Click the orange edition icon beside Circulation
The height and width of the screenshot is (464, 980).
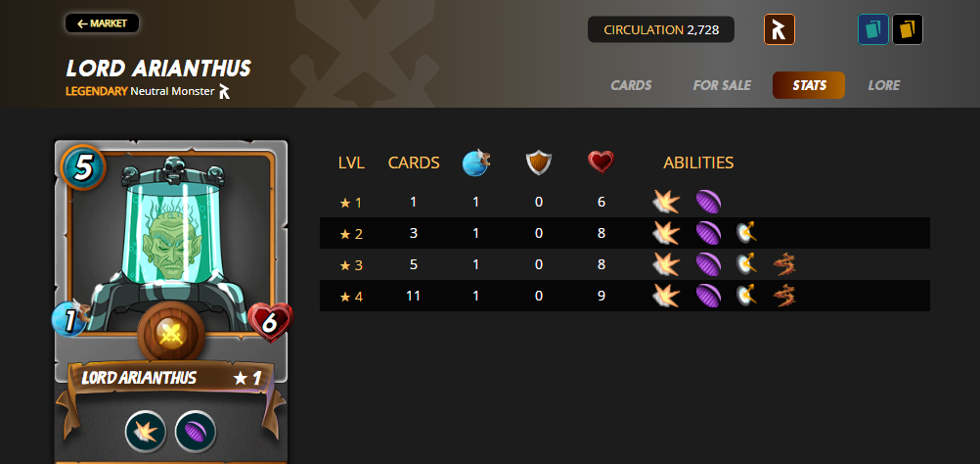pos(780,29)
